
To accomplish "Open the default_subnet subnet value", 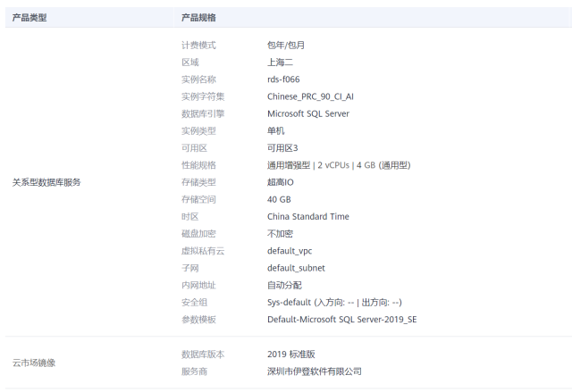I will [x=296, y=268].
